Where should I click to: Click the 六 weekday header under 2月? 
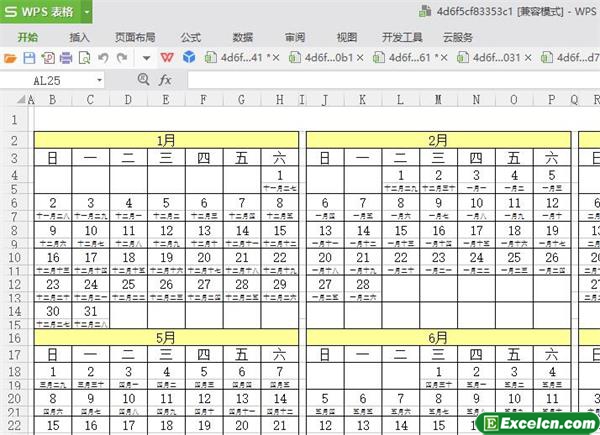[552, 158]
